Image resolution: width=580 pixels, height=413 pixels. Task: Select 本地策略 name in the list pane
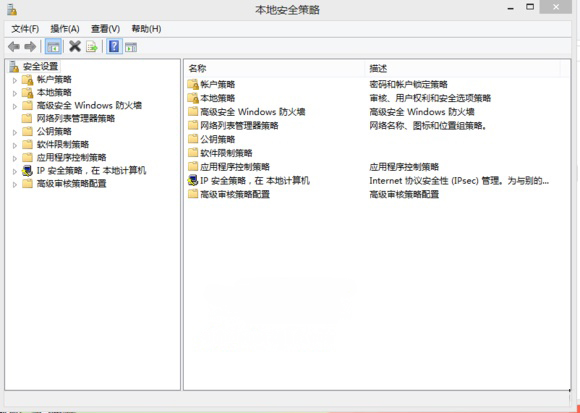[x=218, y=98]
